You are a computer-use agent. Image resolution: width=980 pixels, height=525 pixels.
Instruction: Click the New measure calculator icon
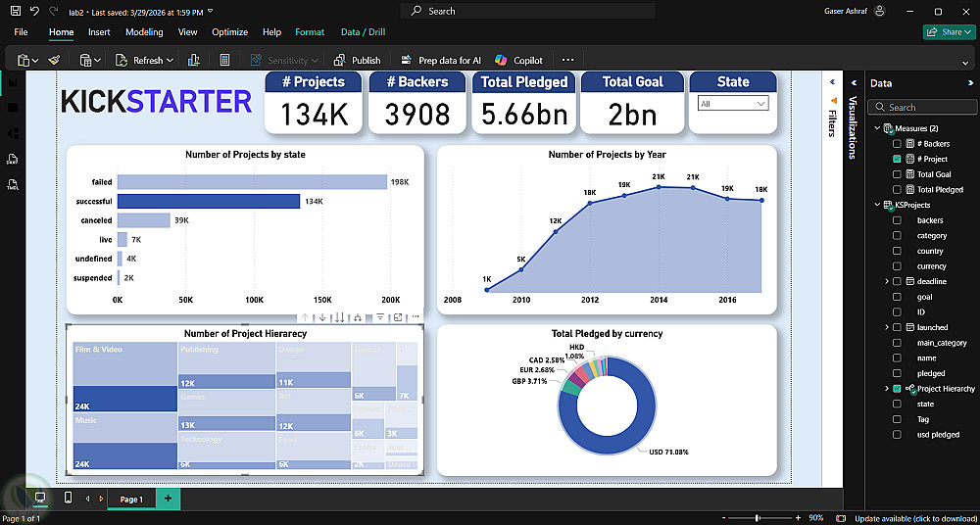pyautogui.click(x=225, y=60)
